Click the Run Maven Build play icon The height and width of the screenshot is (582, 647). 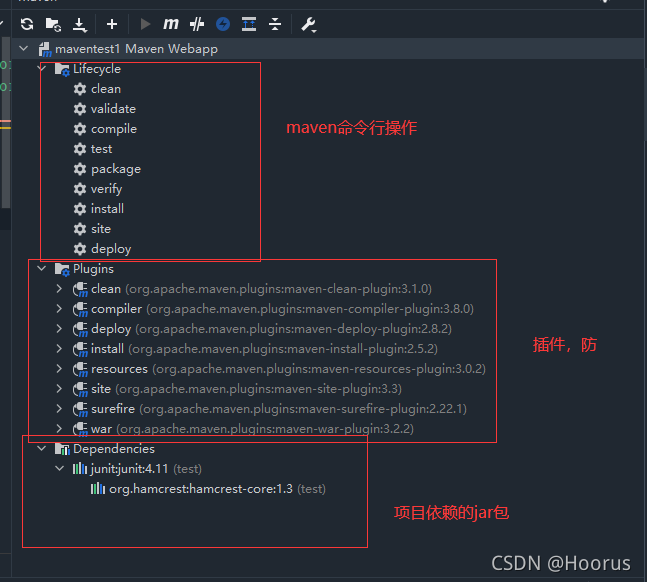(145, 24)
